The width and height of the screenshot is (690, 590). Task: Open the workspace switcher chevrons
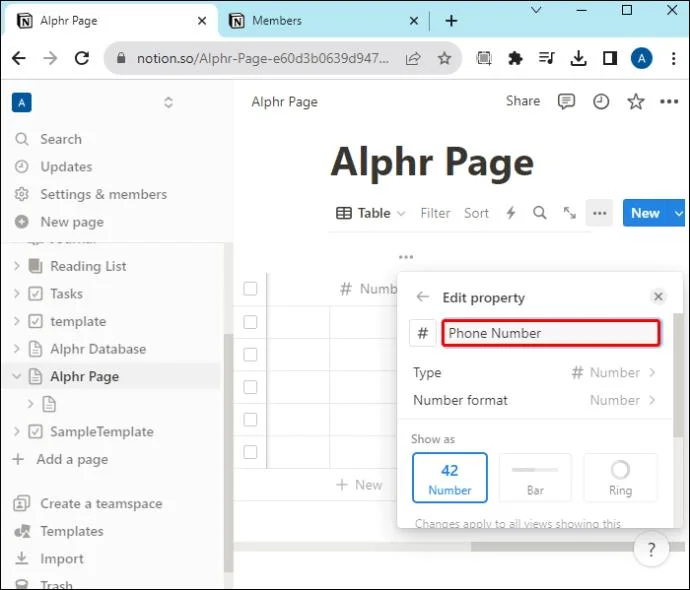(168, 103)
